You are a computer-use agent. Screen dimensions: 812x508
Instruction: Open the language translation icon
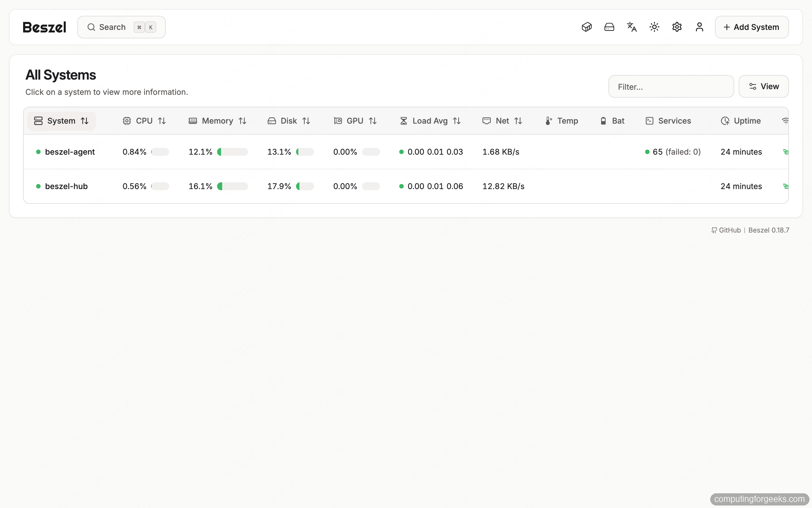pos(632,27)
